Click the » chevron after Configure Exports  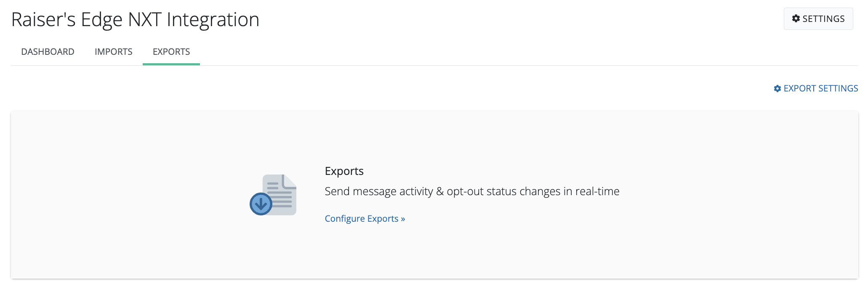click(403, 219)
